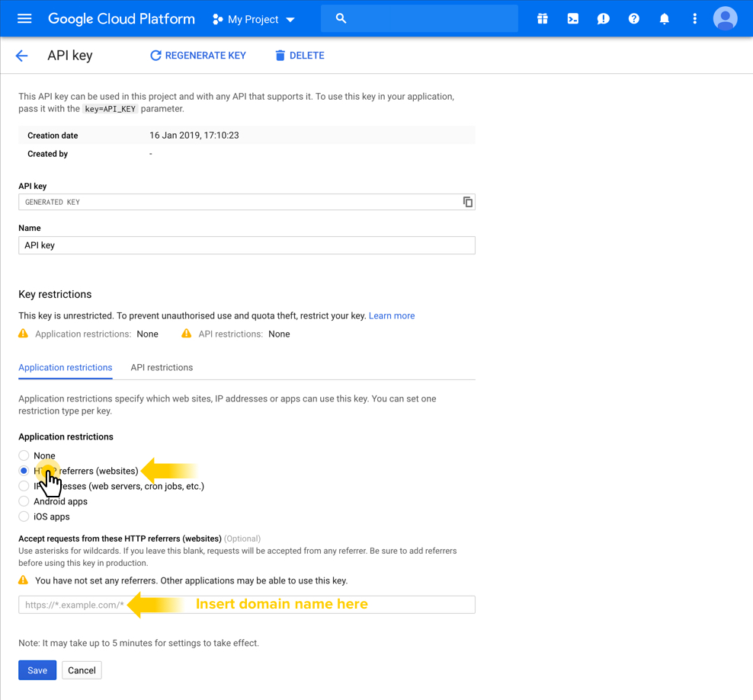Copy the generated API key
Screen dimensions: 753x700
point(467,202)
